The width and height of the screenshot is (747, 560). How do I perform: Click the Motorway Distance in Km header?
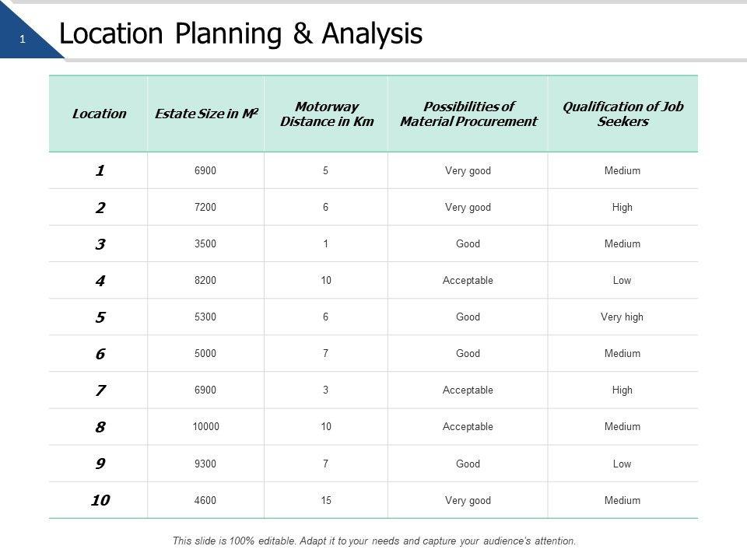pyautogui.click(x=326, y=114)
